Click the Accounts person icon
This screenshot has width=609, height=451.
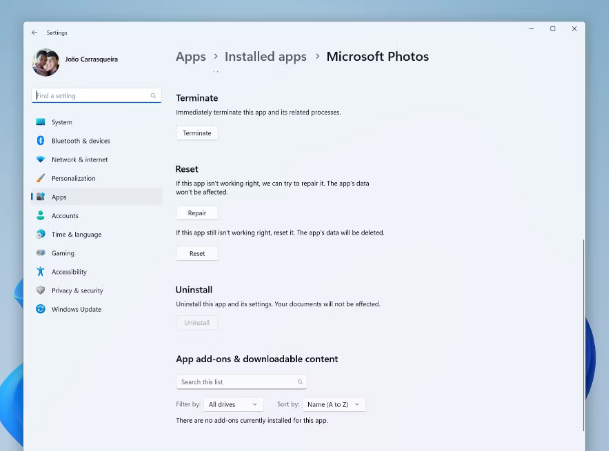pyautogui.click(x=40, y=215)
